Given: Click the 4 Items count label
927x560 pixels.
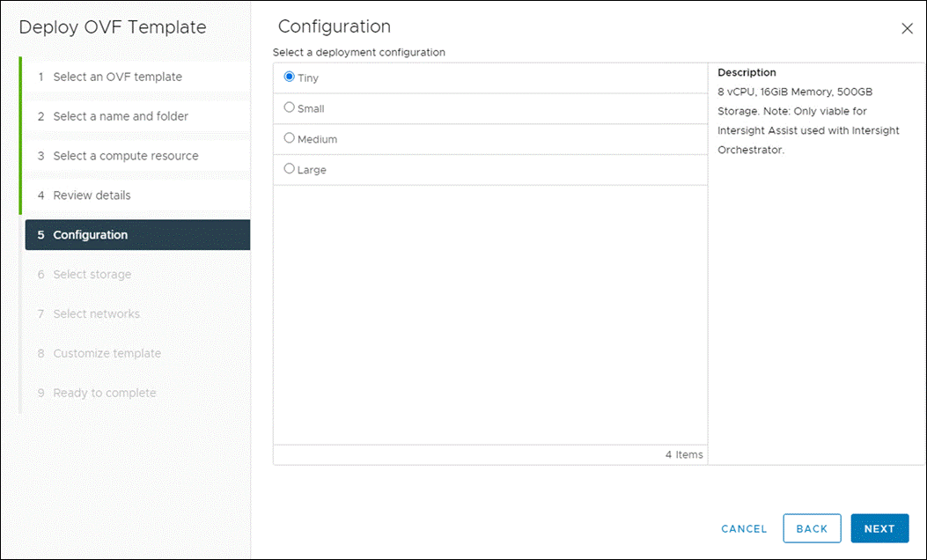Looking at the screenshot, I should pos(685,454).
